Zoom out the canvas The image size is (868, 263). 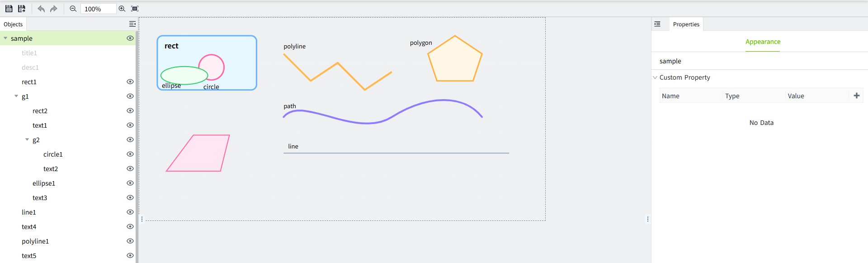[73, 9]
